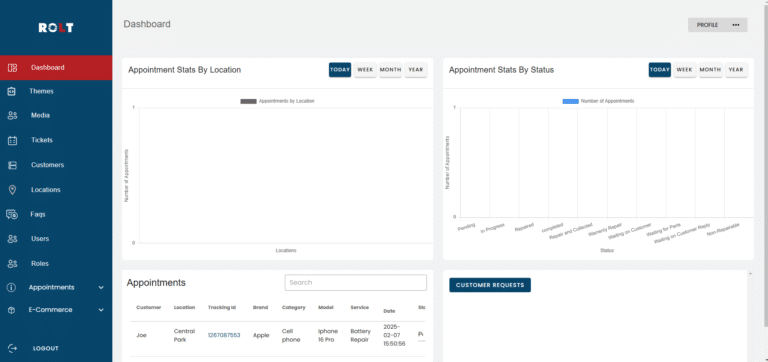Click the Tracking Id column header

222,308
